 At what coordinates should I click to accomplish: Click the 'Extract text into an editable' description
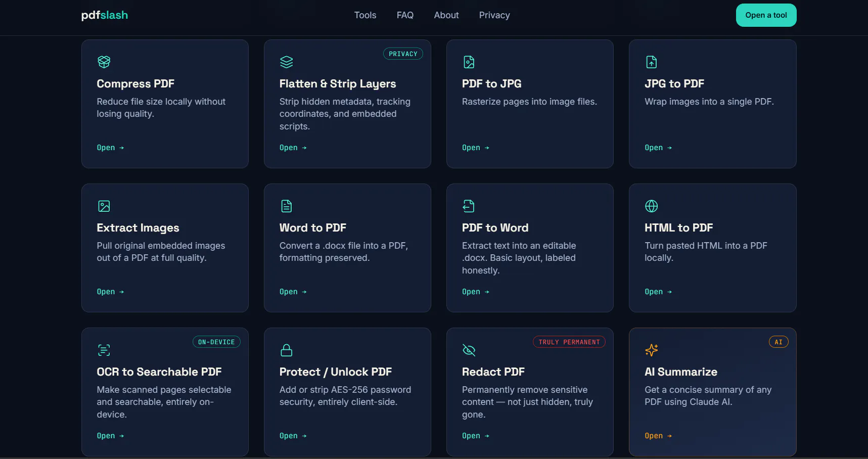519,258
